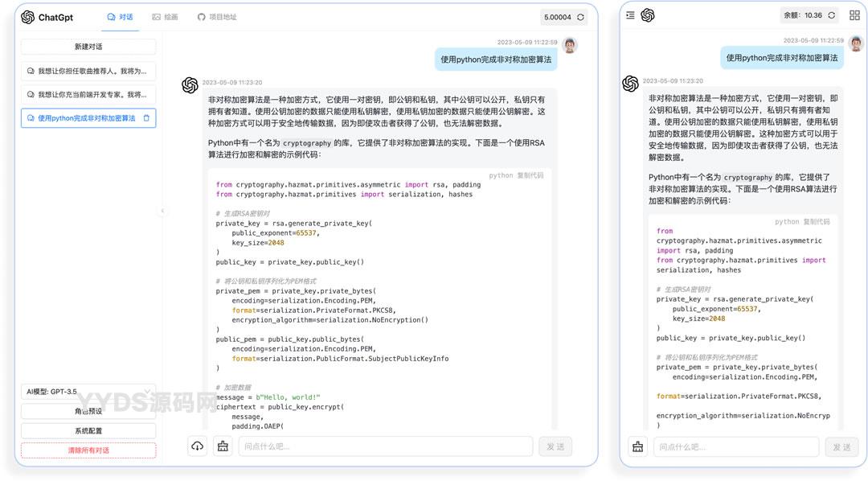Click the ChatGpt logo in the top-left header
Screen dimensions: 868x481
pyautogui.click(x=48, y=17)
